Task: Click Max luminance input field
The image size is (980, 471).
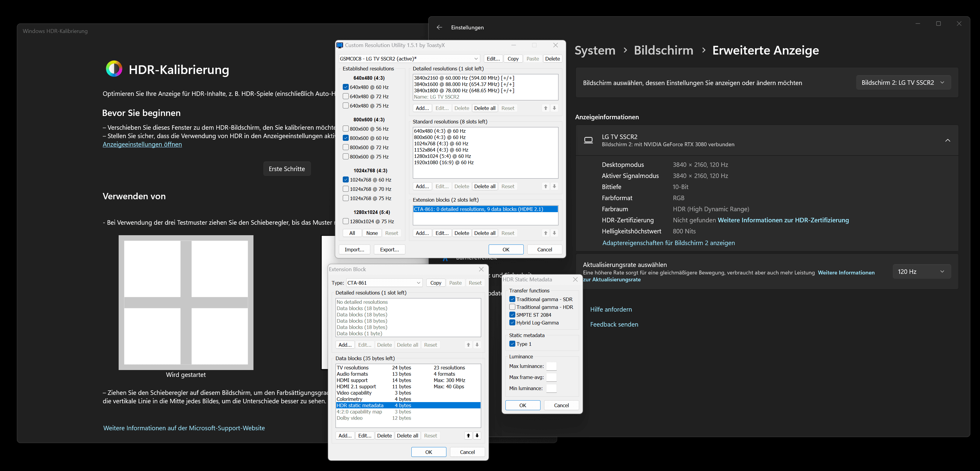Action: [x=551, y=366]
